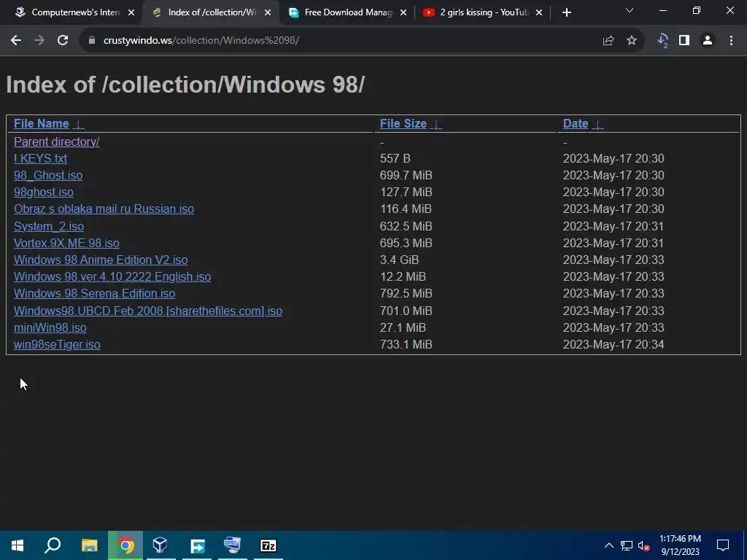Download Windows.98.Serena.Edition.iso
747x560 pixels.
(x=94, y=293)
